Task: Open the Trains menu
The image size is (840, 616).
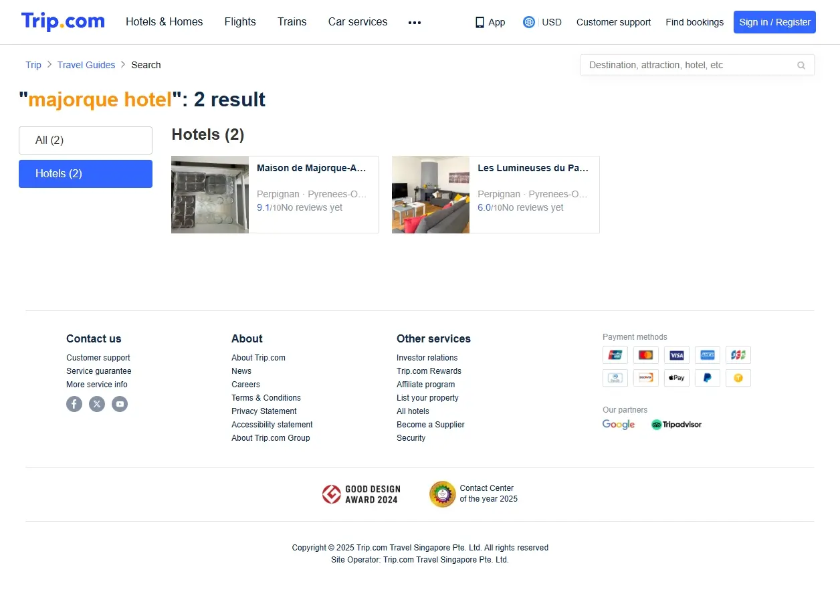Action: 292,22
